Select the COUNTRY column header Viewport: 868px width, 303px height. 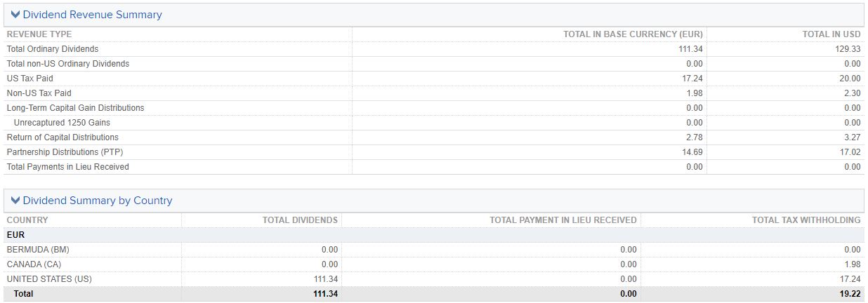[27, 220]
